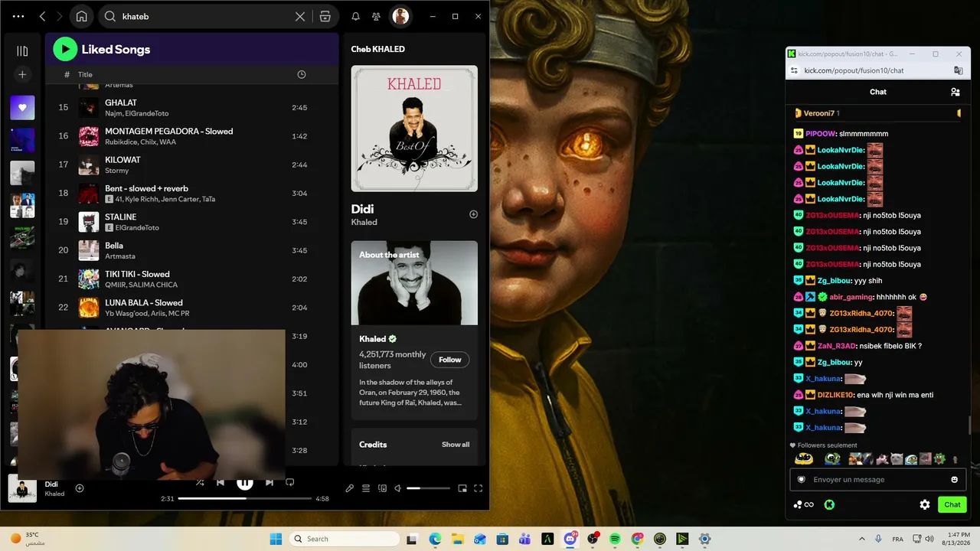Open Spotify Home
The height and width of the screenshot is (551, 980).
[x=81, y=16]
